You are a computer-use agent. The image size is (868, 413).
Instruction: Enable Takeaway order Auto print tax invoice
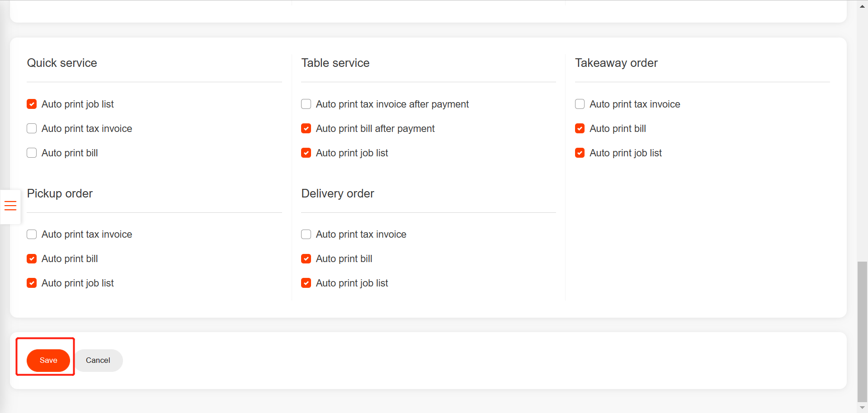coord(580,104)
